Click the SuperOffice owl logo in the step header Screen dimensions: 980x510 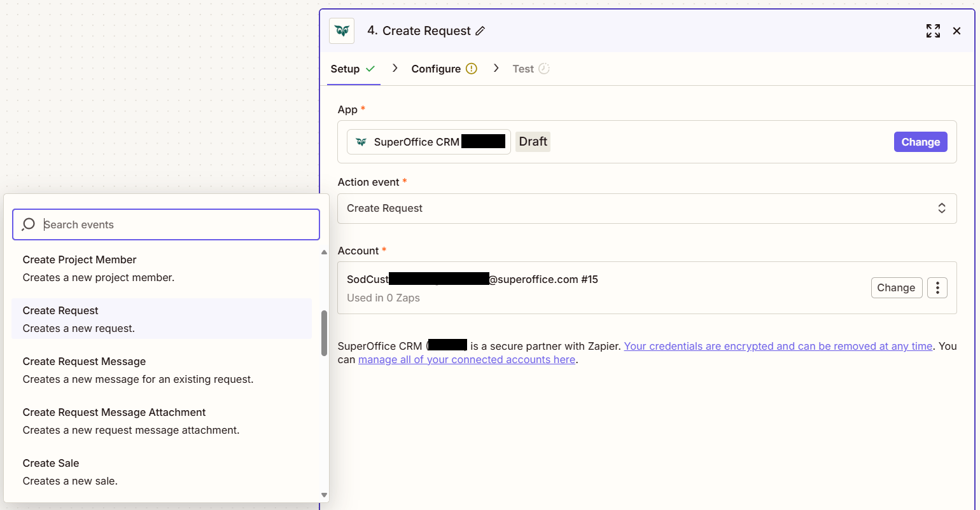(x=342, y=31)
